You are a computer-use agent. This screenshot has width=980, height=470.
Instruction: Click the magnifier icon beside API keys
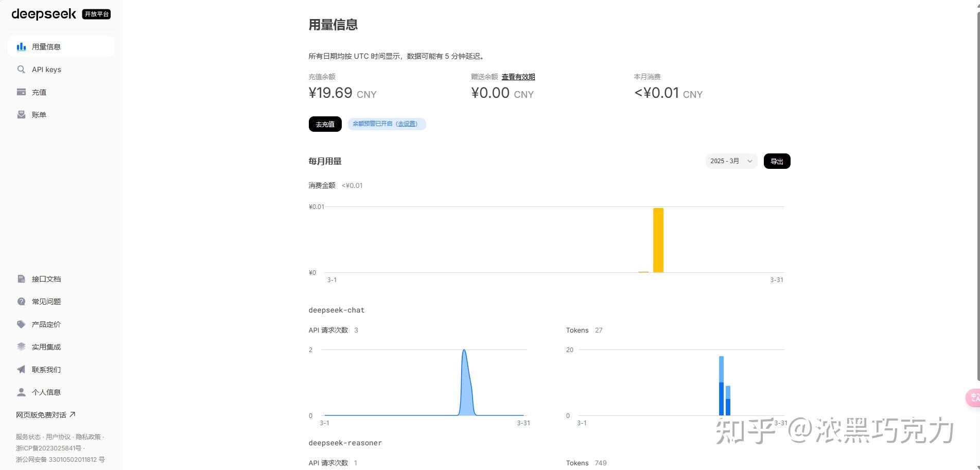pyautogui.click(x=21, y=69)
